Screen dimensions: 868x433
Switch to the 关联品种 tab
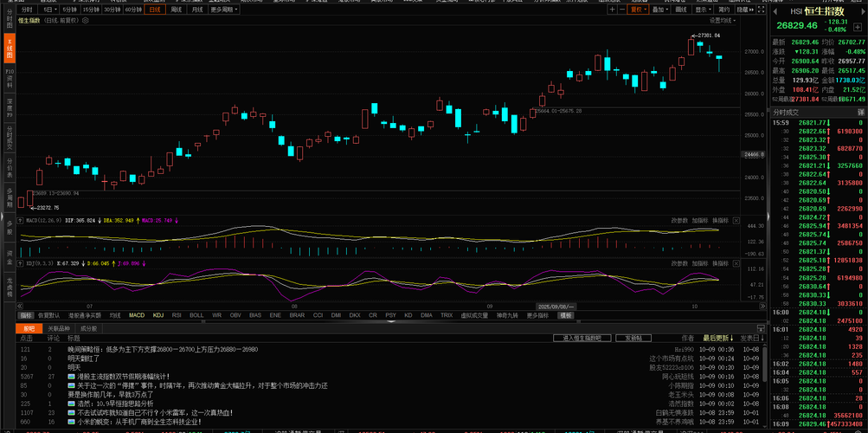click(57, 328)
